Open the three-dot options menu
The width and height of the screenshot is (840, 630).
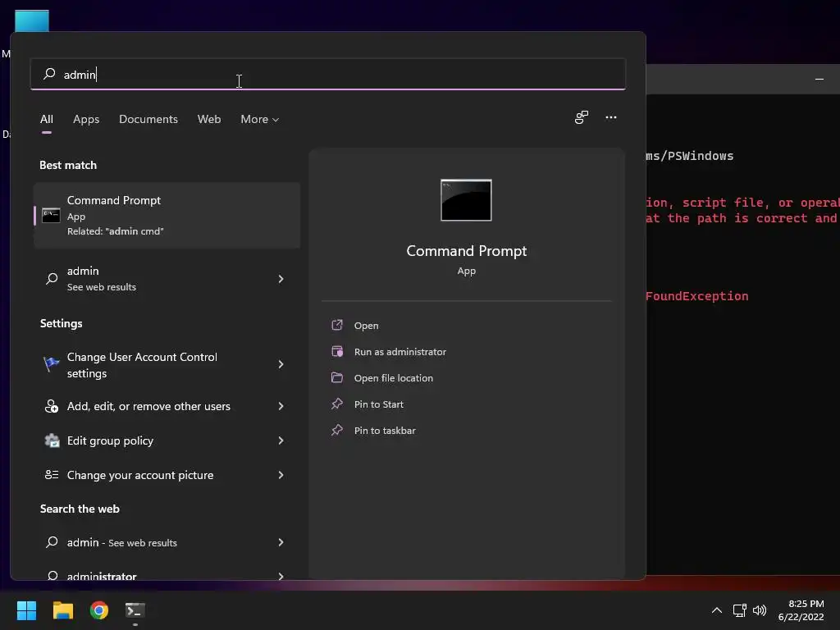coord(610,117)
